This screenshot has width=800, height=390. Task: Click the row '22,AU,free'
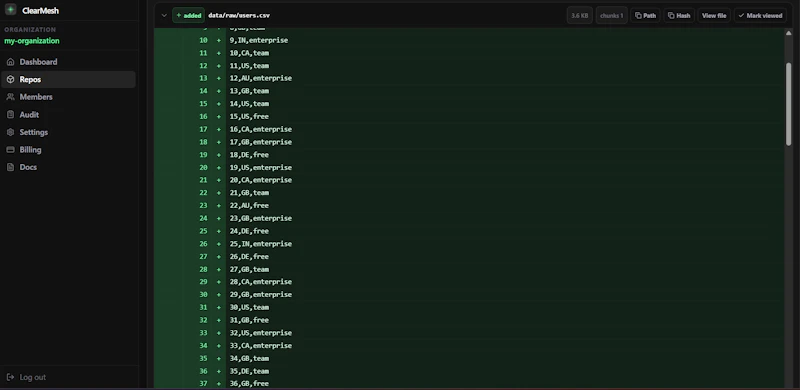click(x=469, y=205)
